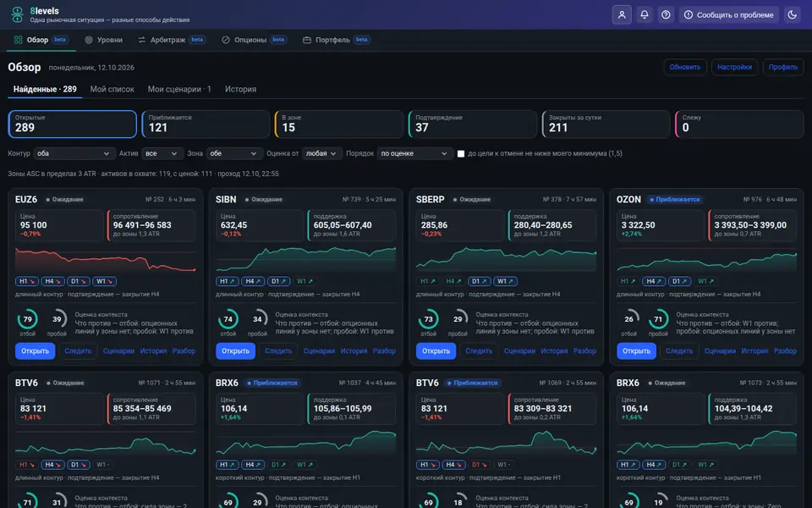
Task: Open the user account icon in header
Action: [622, 14]
